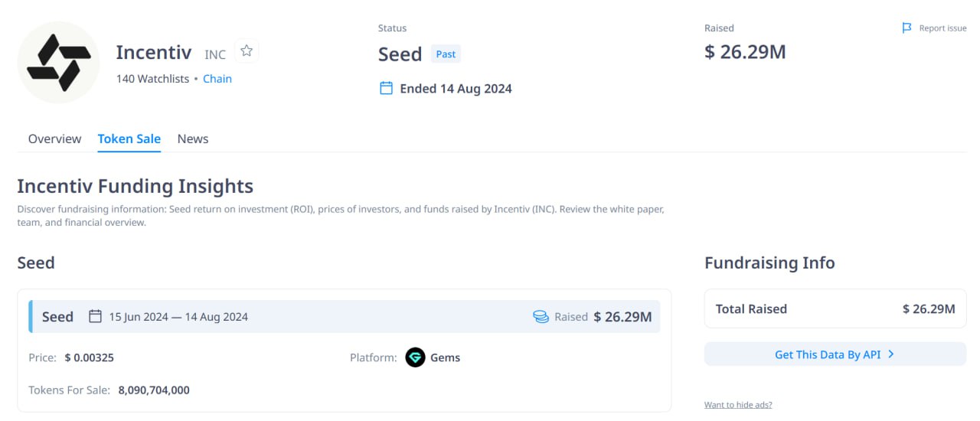Viewport: 980px width, 421px height.
Task: Select the Token Sale tab
Action: click(129, 139)
